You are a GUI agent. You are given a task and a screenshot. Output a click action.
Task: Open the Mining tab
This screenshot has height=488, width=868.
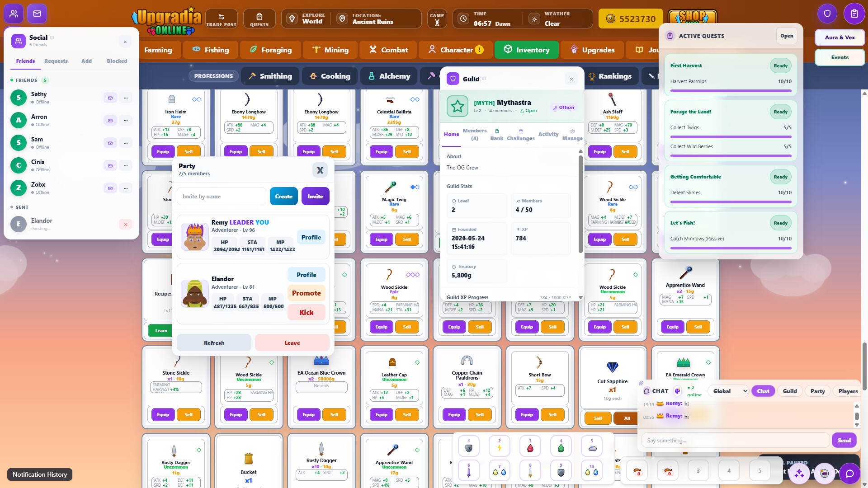tap(330, 50)
